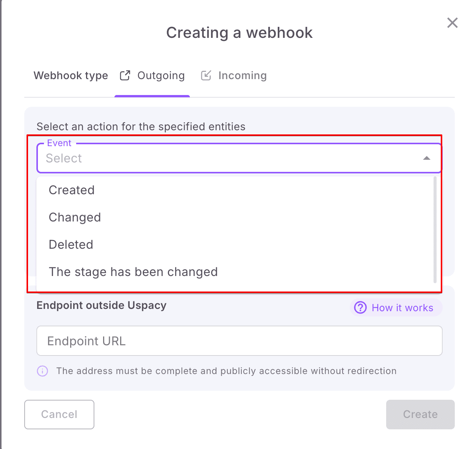The image size is (476, 449).
Task: Click the question mark help icon
Action: (x=360, y=307)
